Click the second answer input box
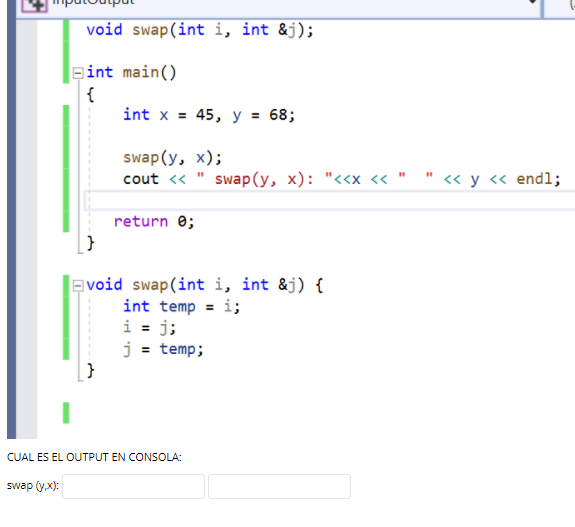The width and height of the screenshot is (575, 527). [x=279, y=486]
